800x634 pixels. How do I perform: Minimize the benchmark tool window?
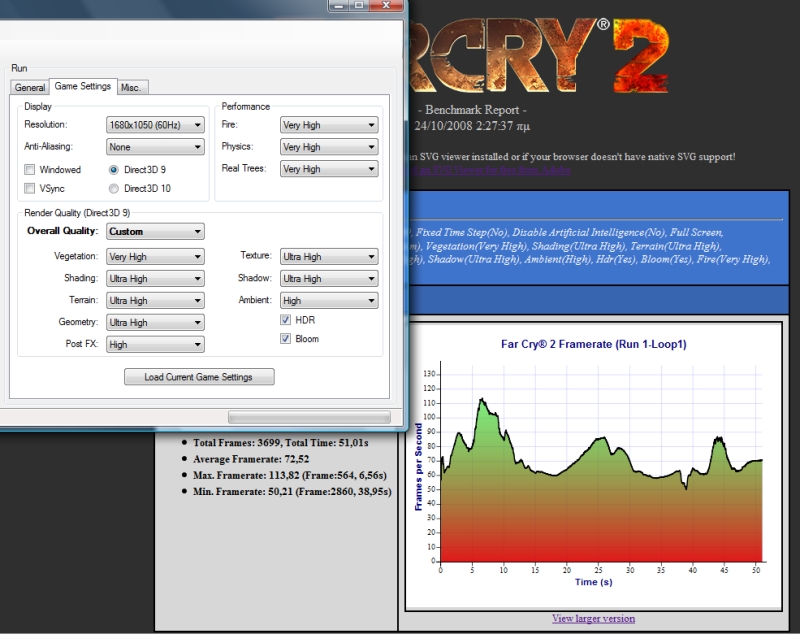(x=338, y=5)
